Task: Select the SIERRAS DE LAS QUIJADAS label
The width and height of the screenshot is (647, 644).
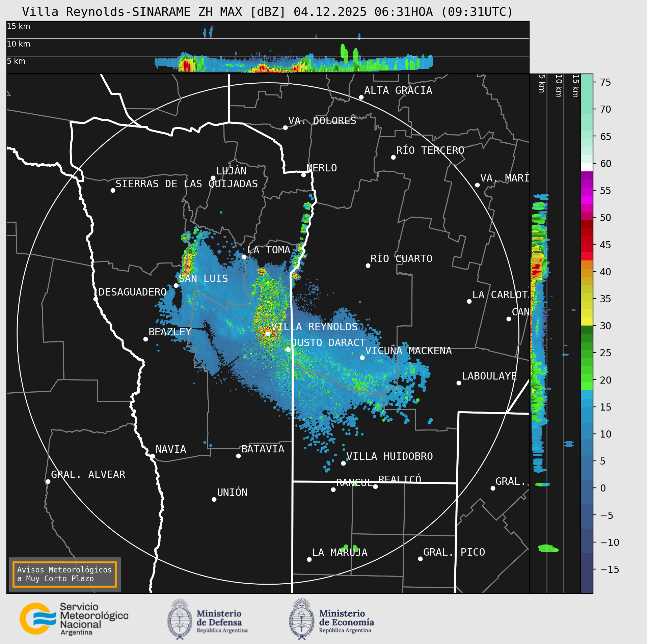Action: click(187, 184)
